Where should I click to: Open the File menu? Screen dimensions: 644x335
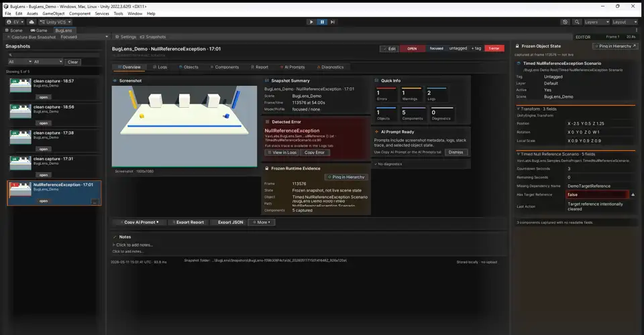8,13
